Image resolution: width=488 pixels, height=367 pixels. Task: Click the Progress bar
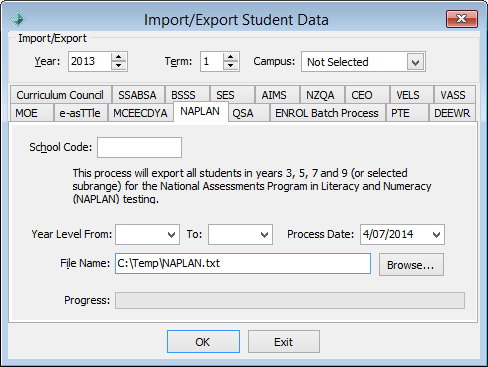tap(290, 300)
